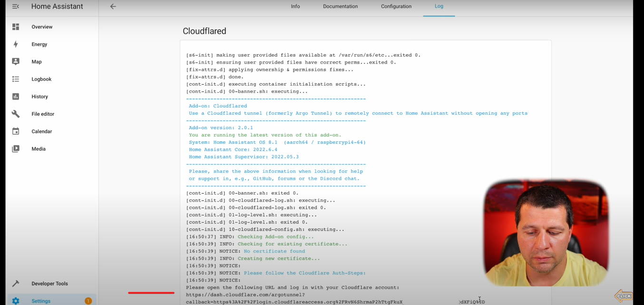Open the Media play icon

click(16, 149)
